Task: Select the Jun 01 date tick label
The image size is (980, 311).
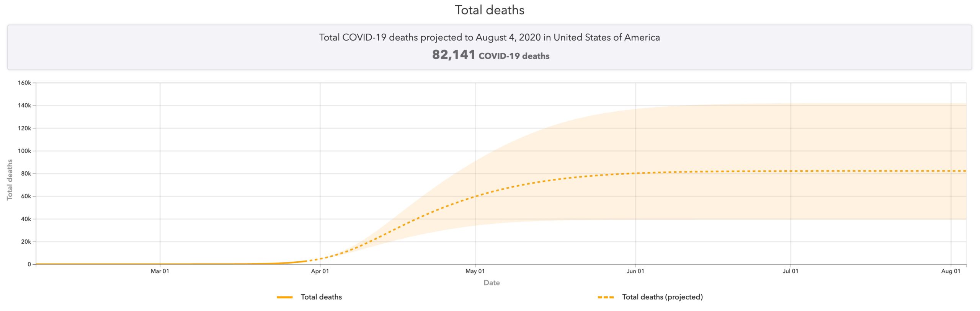Action: point(635,271)
